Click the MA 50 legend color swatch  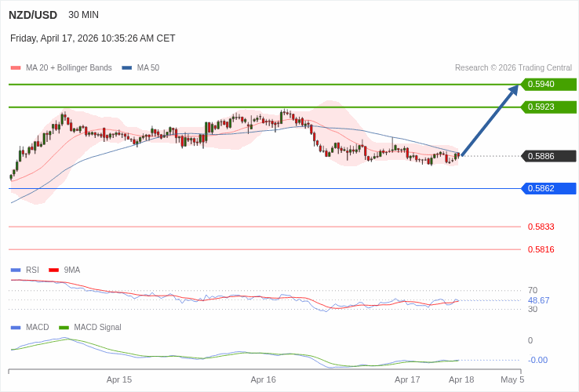click(126, 68)
